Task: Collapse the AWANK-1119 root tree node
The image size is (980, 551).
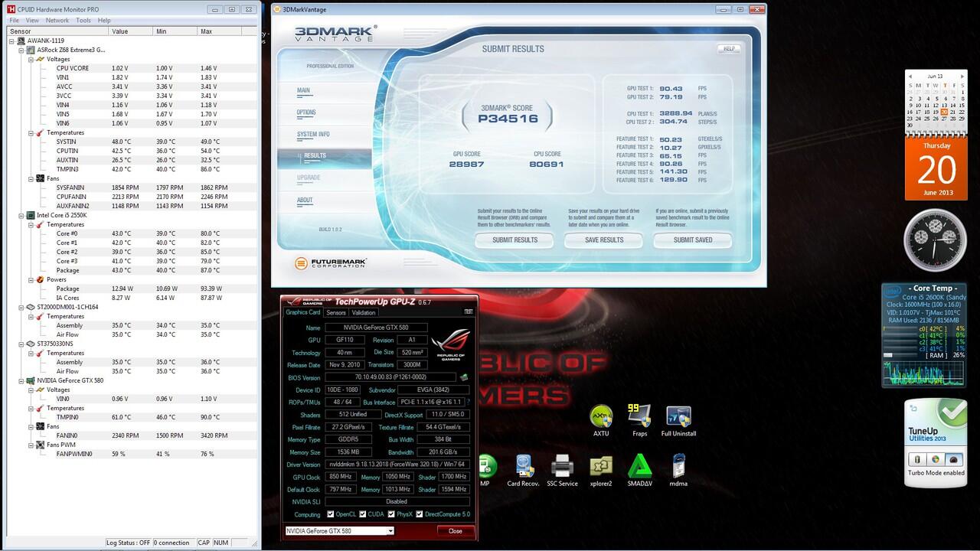Action: pyautogui.click(x=12, y=41)
